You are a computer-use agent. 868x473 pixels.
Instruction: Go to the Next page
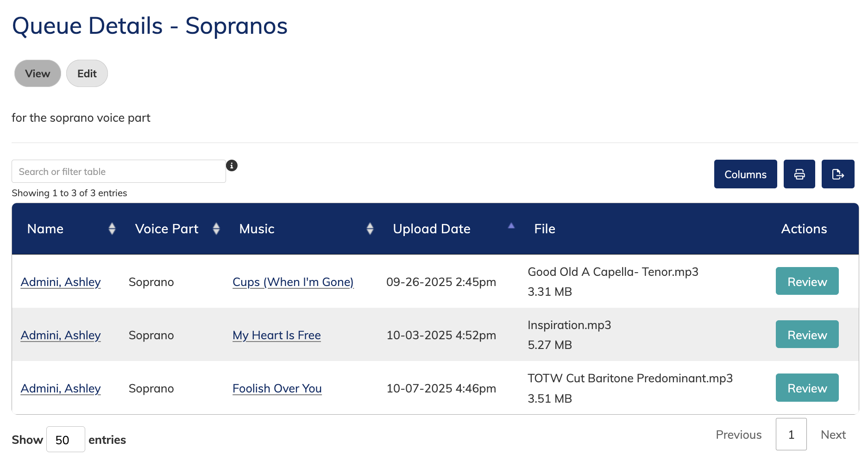pos(833,435)
